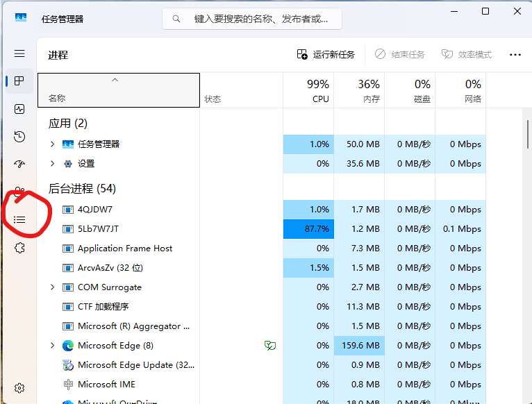
Task: Click 效率模式 button
Action: pyautogui.click(x=467, y=54)
